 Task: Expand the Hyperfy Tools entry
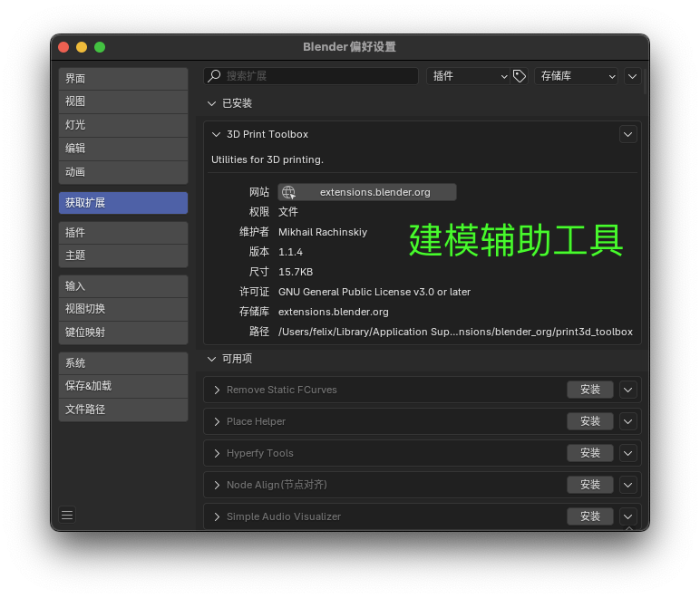point(217,453)
